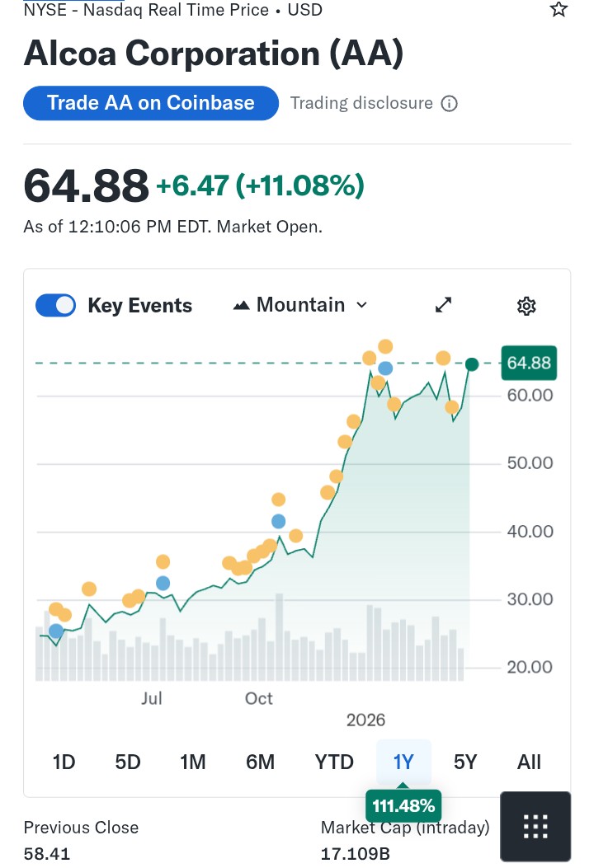This screenshot has width=594, height=868.
Task: Switch to the 1M range
Action: [x=192, y=762]
